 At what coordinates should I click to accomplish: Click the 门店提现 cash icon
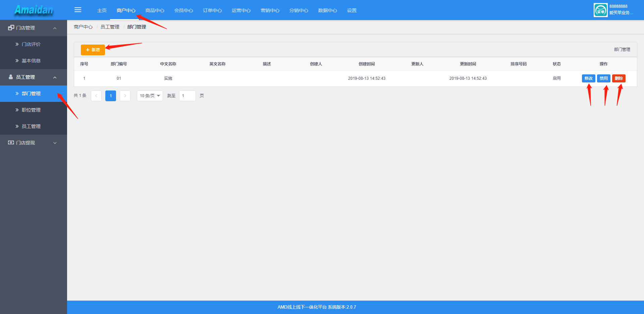pyautogui.click(x=11, y=143)
